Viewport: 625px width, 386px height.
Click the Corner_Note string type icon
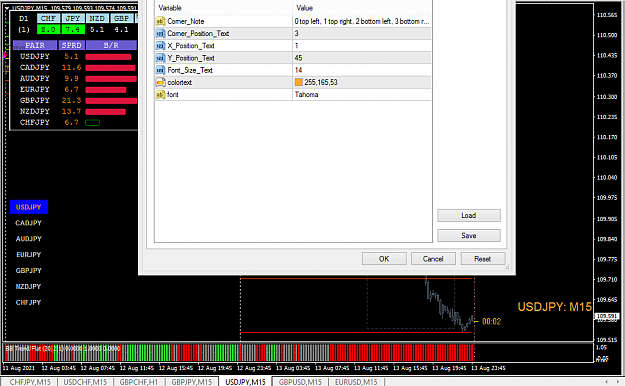click(160, 21)
